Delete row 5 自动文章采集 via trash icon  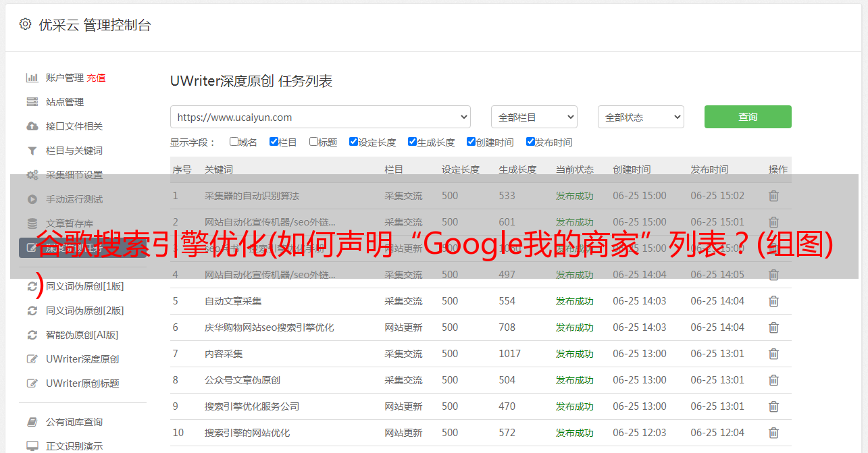tap(773, 301)
